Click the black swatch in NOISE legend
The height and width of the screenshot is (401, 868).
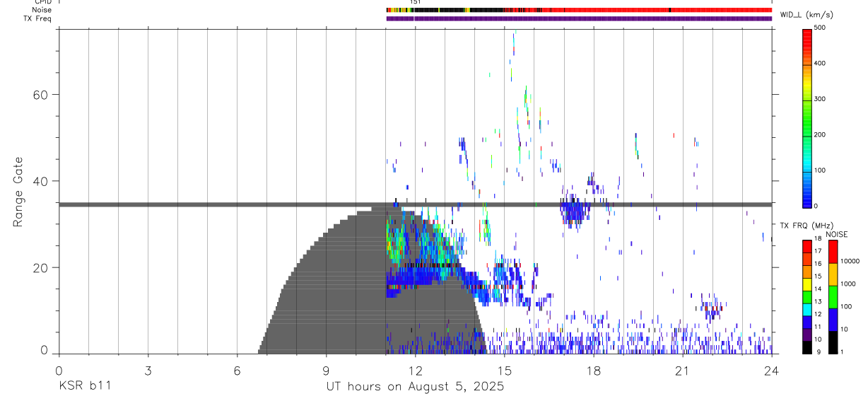click(833, 342)
